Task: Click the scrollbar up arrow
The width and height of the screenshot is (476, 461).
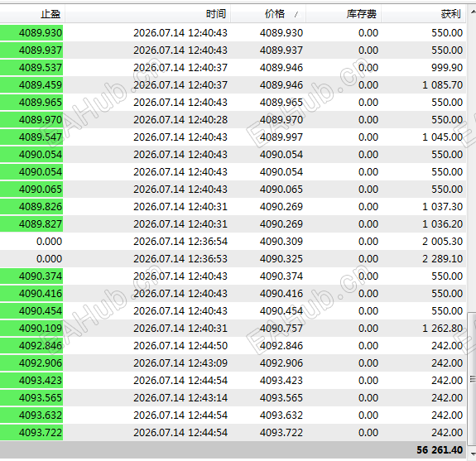Action: point(473,12)
